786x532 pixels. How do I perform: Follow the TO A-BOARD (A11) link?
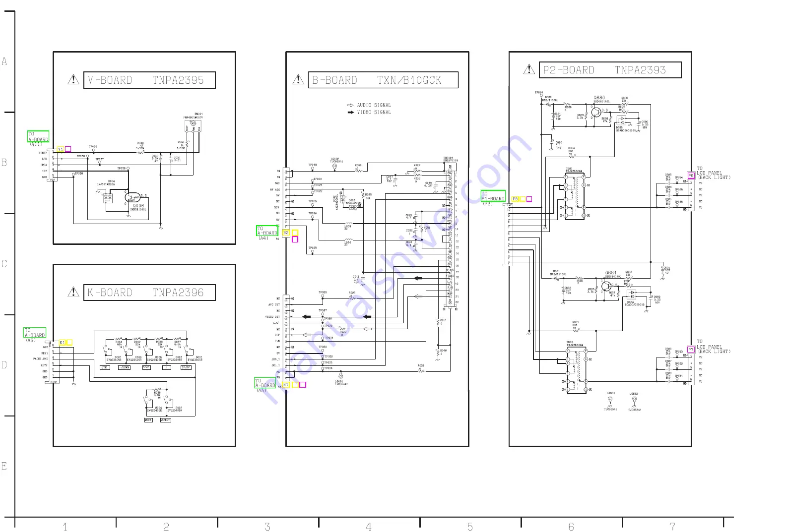pos(38,137)
